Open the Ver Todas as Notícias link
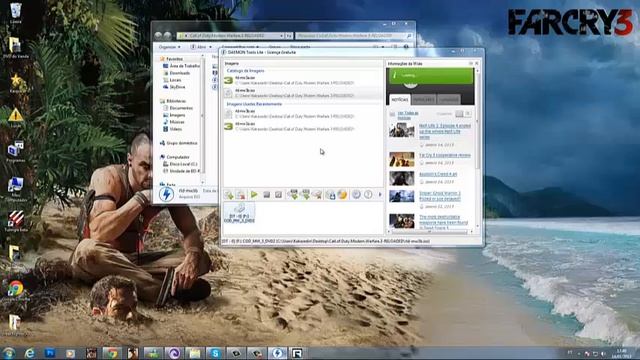This screenshot has width=640, height=360. [x=408, y=115]
